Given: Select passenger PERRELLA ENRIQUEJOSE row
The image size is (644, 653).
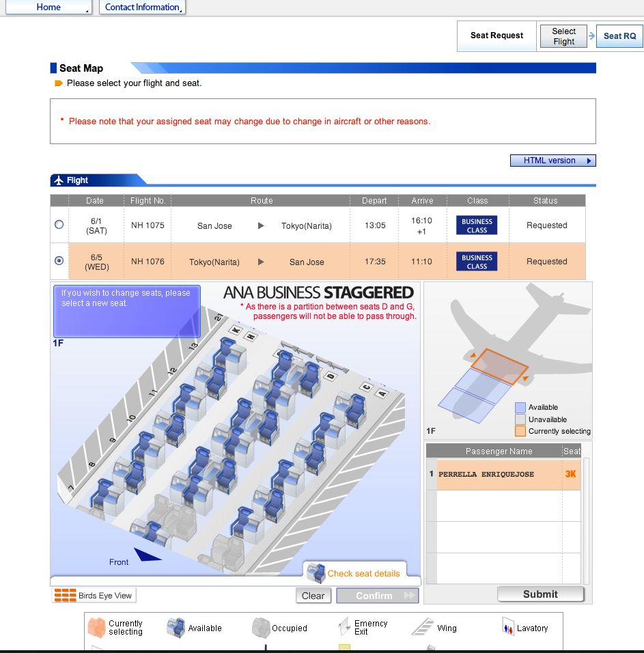Looking at the screenshot, I should (x=503, y=474).
